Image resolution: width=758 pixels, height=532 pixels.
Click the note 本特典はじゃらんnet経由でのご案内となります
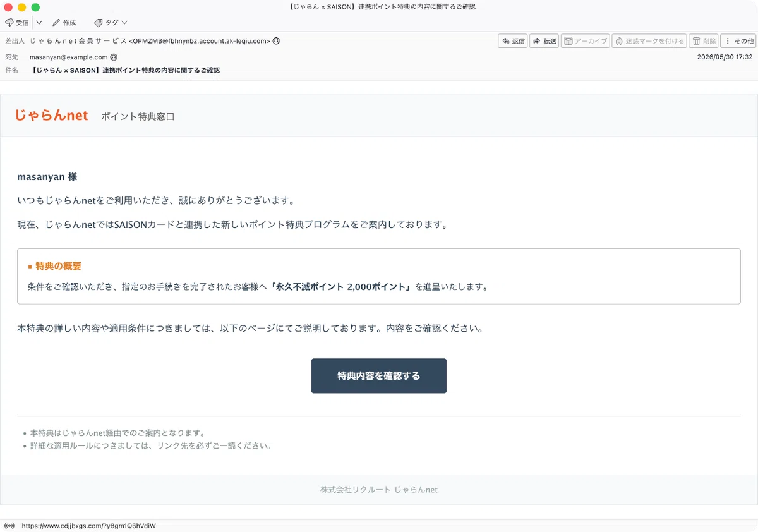coord(117,433)
